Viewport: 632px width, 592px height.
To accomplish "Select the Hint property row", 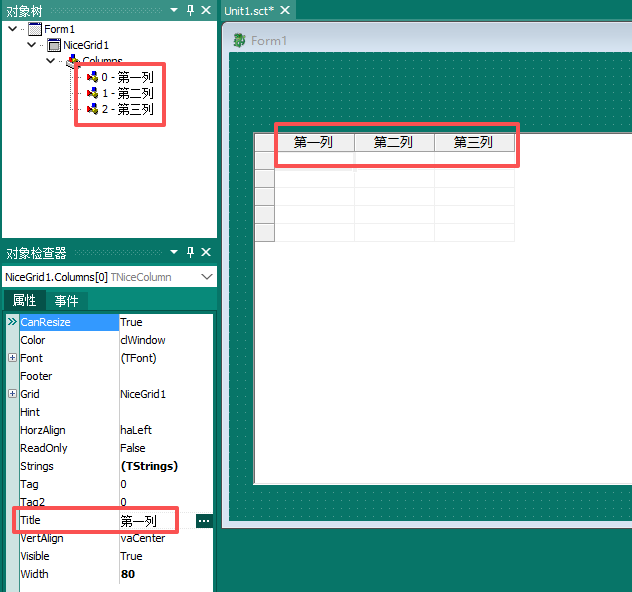I will pyautogui.click(x=116, y=412).
